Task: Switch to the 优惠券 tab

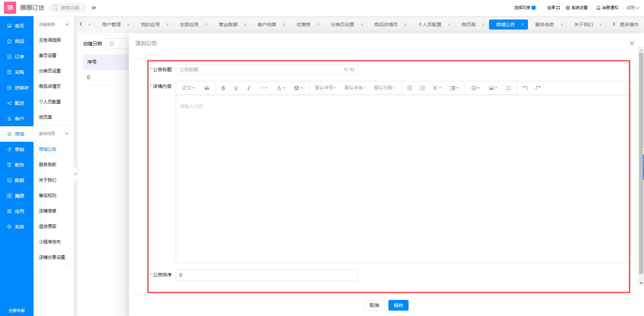Action: point(304,25)
